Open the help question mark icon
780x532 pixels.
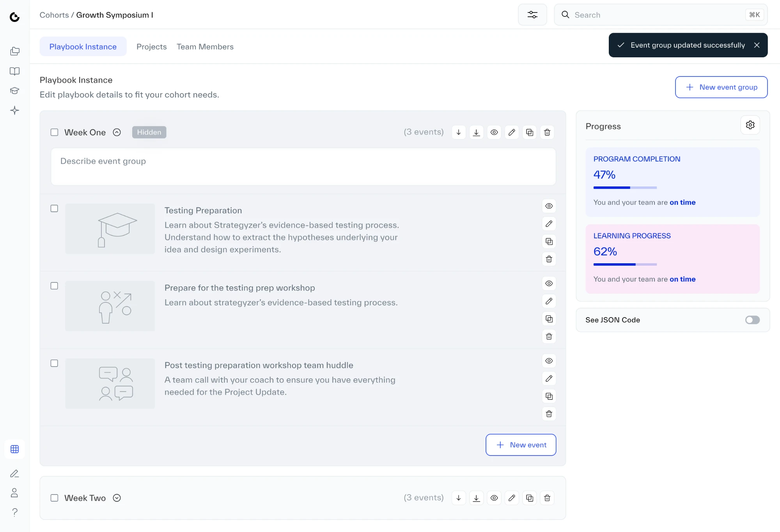(15, 512)
